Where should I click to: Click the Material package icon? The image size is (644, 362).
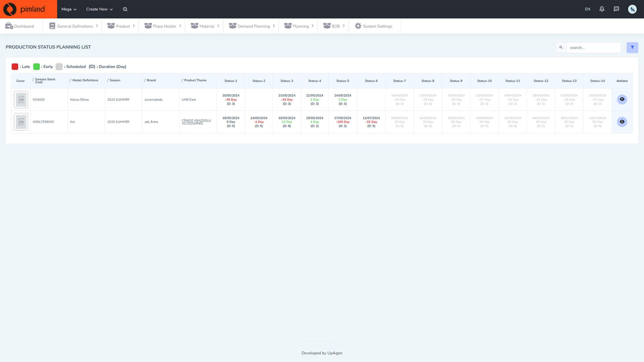tap(195, 26)
